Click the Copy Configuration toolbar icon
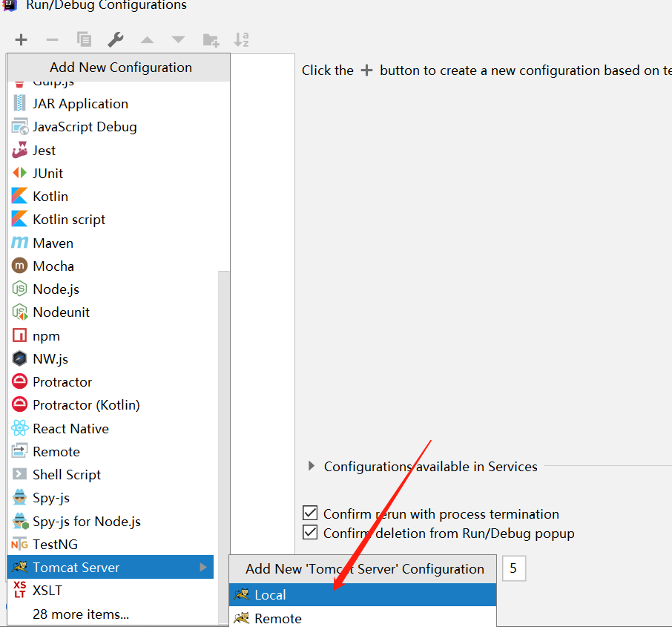Viewport: 672px width, 627px height. (x=84, y=39)
